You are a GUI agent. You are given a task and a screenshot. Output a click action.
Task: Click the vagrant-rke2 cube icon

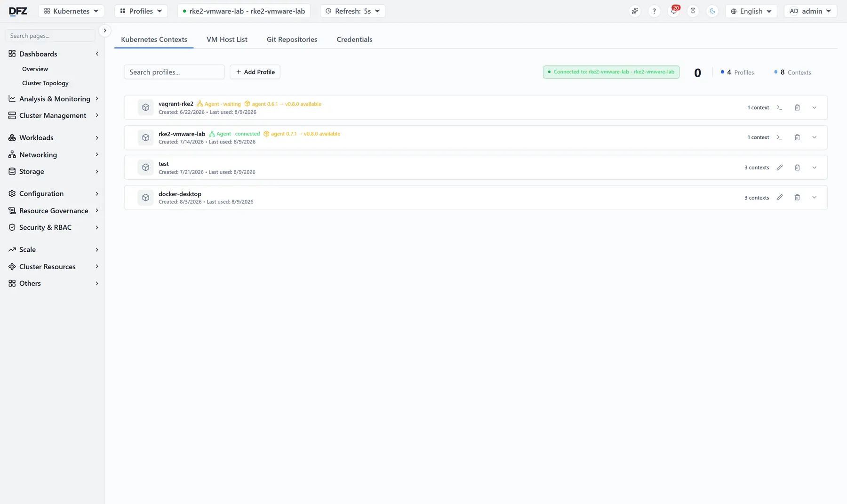click(146, 107)
